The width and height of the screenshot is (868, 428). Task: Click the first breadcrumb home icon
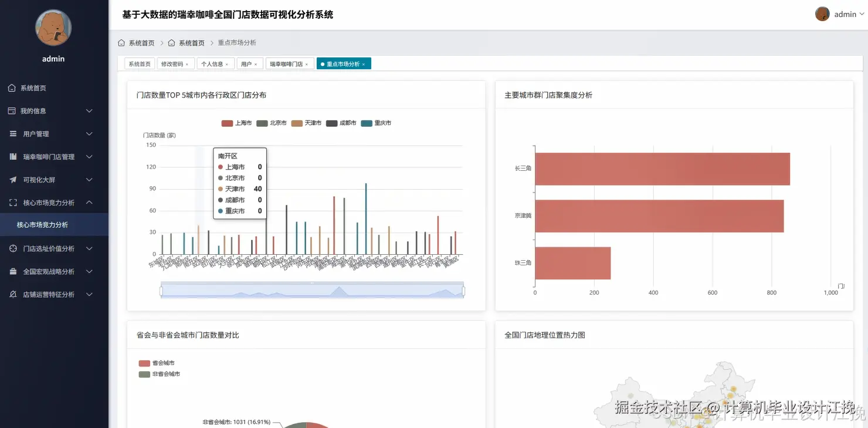pos(121,43)
